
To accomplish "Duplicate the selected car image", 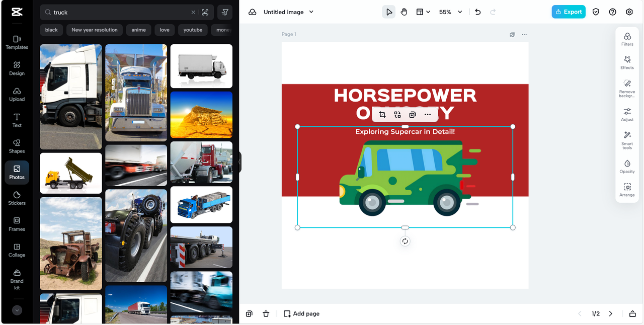I will coord(413,115).
